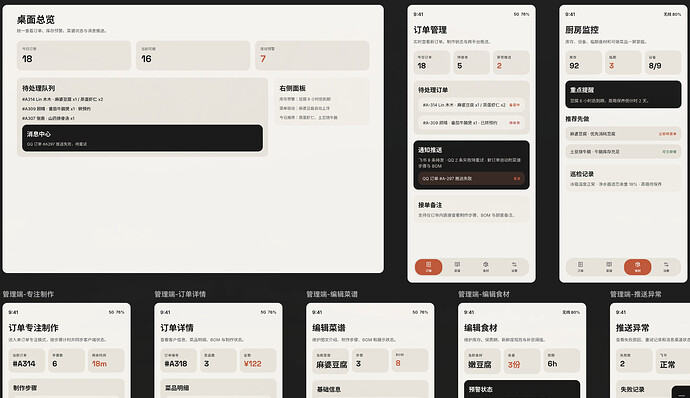
Task: Click the #A314 card in 订单专注制作
Action: point(26,361)
